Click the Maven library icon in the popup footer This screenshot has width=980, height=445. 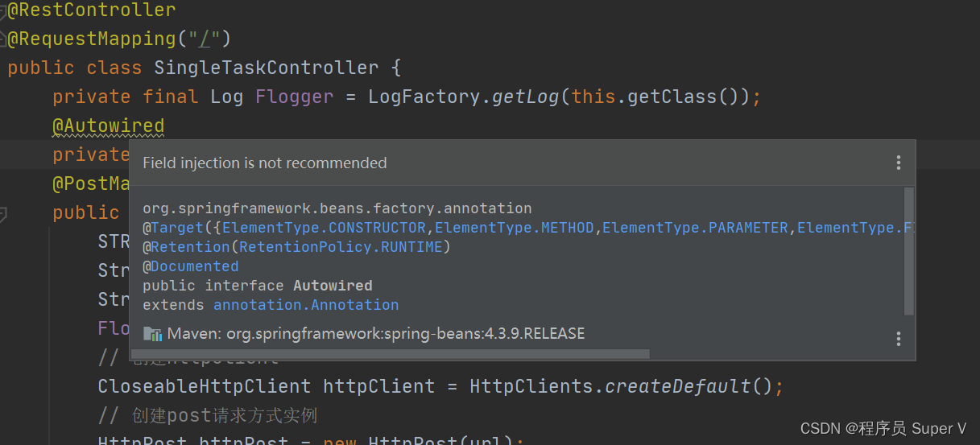pyautogui.click(x=152, y=334)
